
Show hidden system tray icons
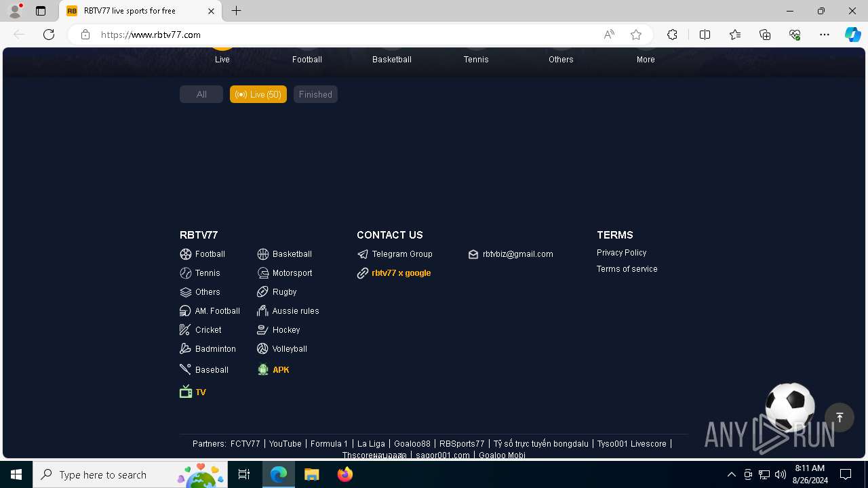(x=731, y=474)
